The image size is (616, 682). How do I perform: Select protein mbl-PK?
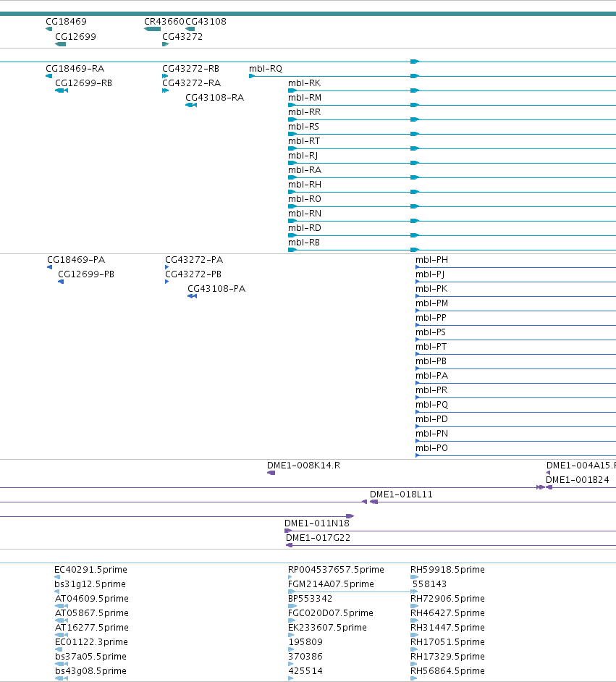tap(431, 288)
